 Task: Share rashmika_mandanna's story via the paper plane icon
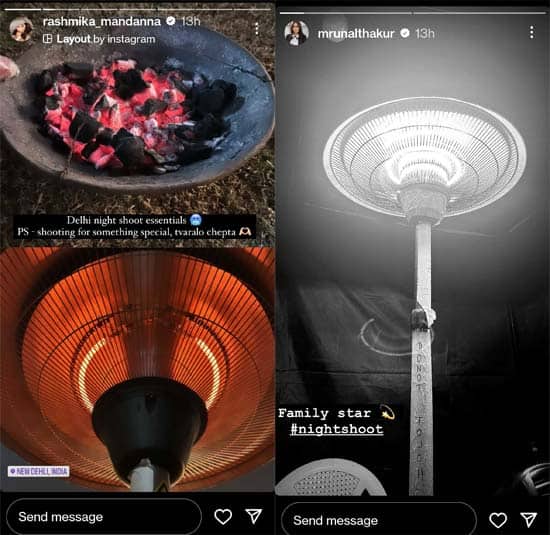pos(254,516)
